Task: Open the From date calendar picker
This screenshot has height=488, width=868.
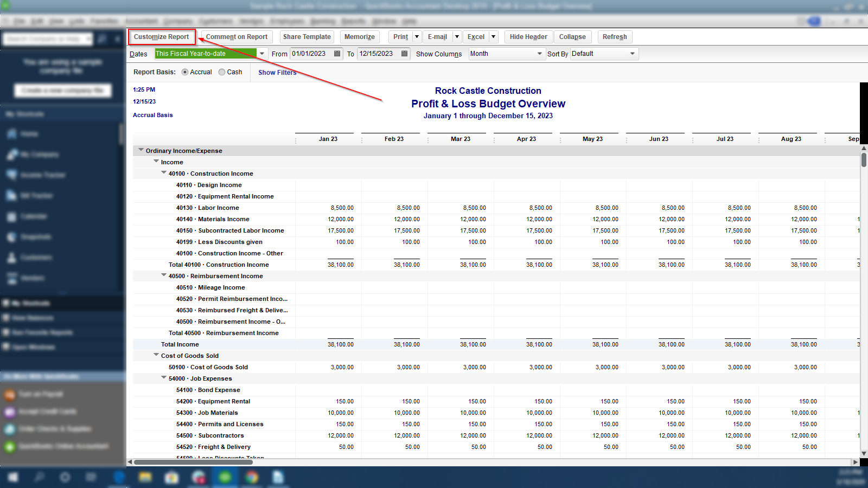Action: click(337, 54)
